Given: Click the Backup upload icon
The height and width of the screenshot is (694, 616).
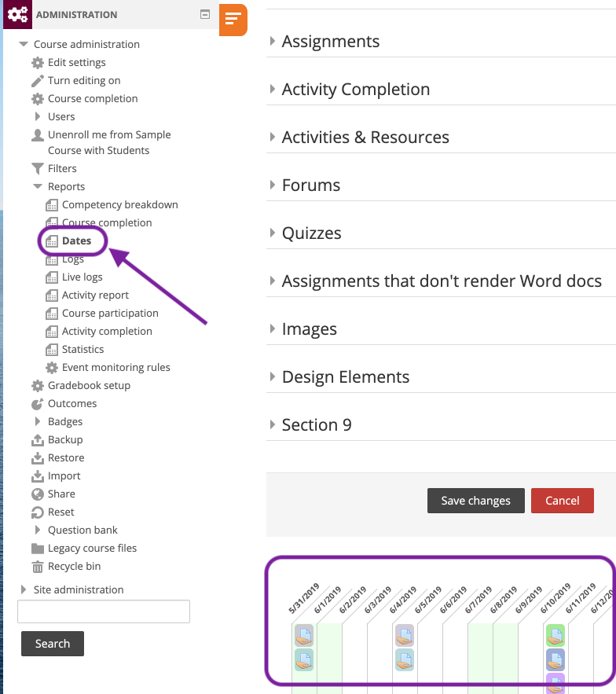Looking at the screenshot, I should coord(38,440).
